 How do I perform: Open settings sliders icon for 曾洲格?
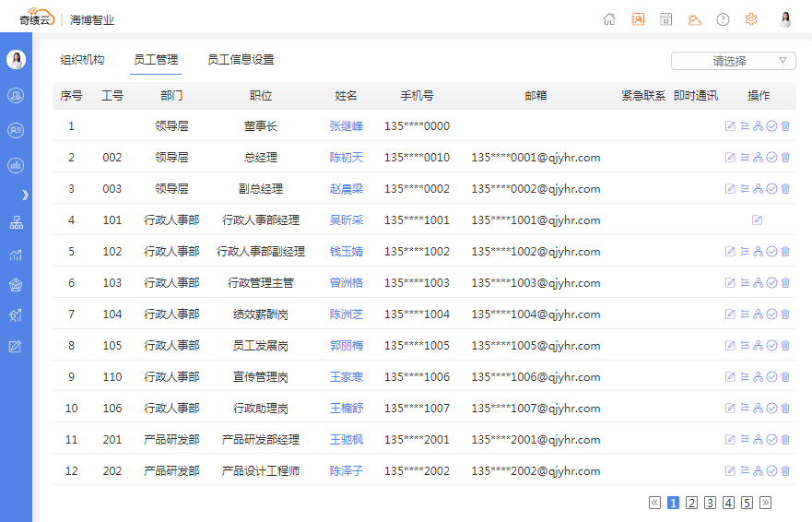(x=745, y=282)
